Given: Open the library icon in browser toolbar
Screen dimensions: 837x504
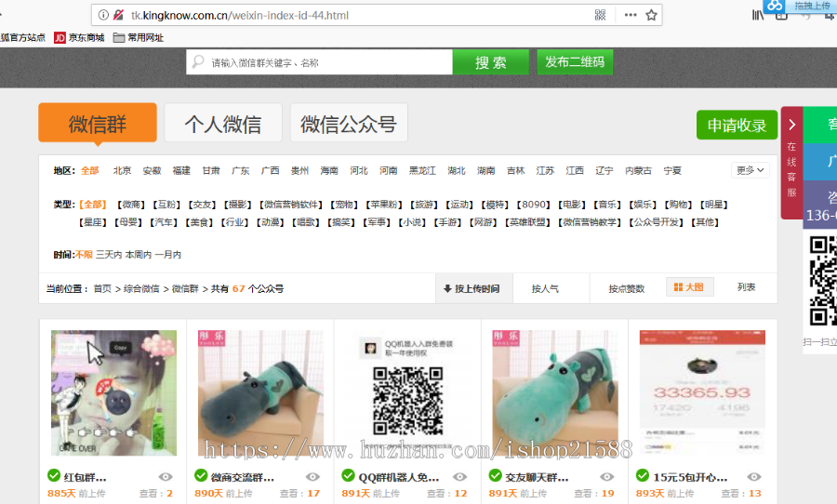Looking at the screenshot, I should (x=758, y=15).
